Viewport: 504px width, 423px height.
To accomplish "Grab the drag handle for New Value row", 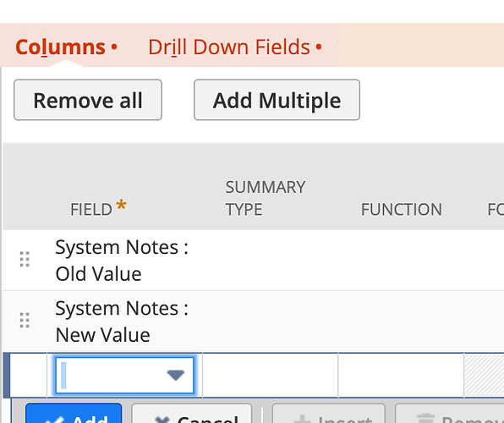I will coord(25,321).
